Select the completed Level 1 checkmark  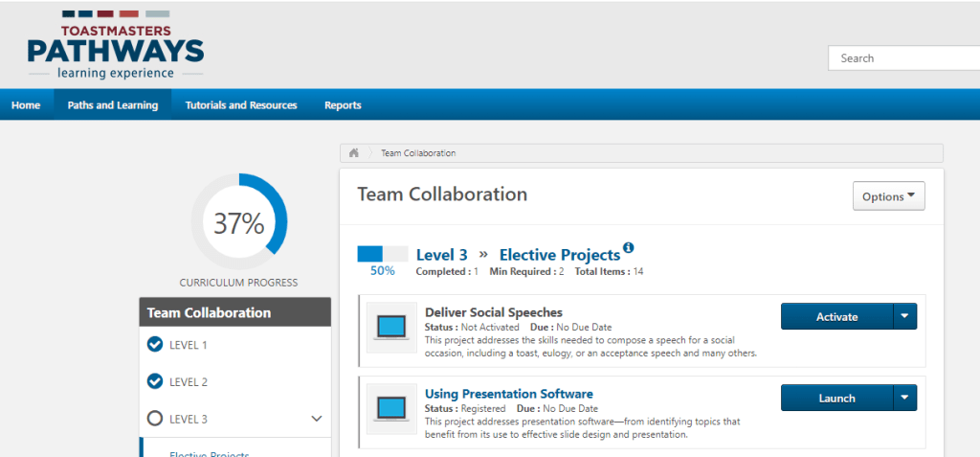(155, 345)
